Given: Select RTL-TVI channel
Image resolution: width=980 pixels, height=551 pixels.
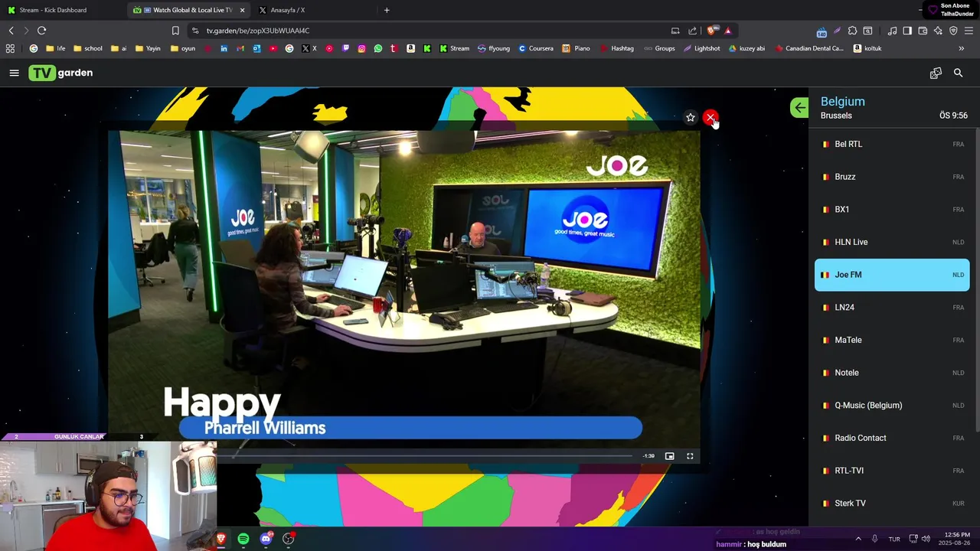Looking at the screenshot, I should (892, 471).
